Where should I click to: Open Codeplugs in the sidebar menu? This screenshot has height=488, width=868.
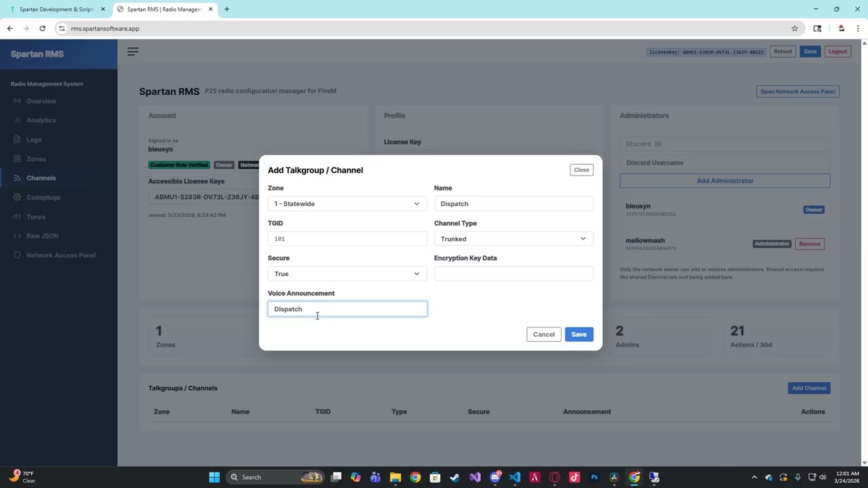point(43,197)
